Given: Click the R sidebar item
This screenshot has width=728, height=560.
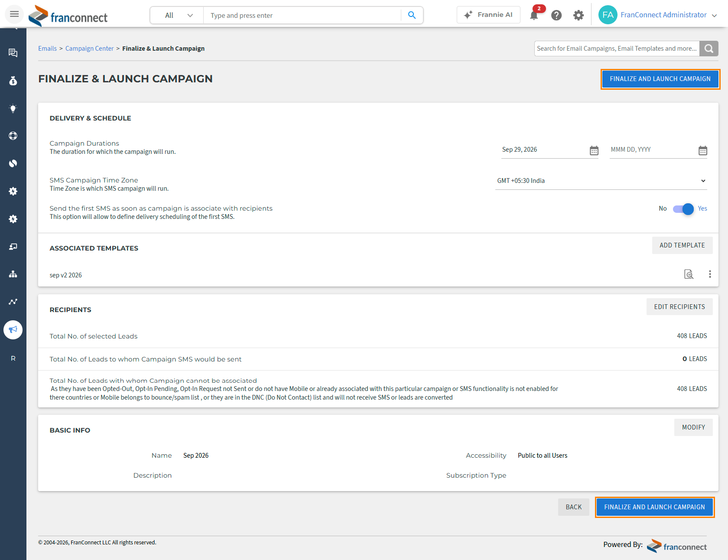Looking at the screenshot, I should (x=13, y=358).
